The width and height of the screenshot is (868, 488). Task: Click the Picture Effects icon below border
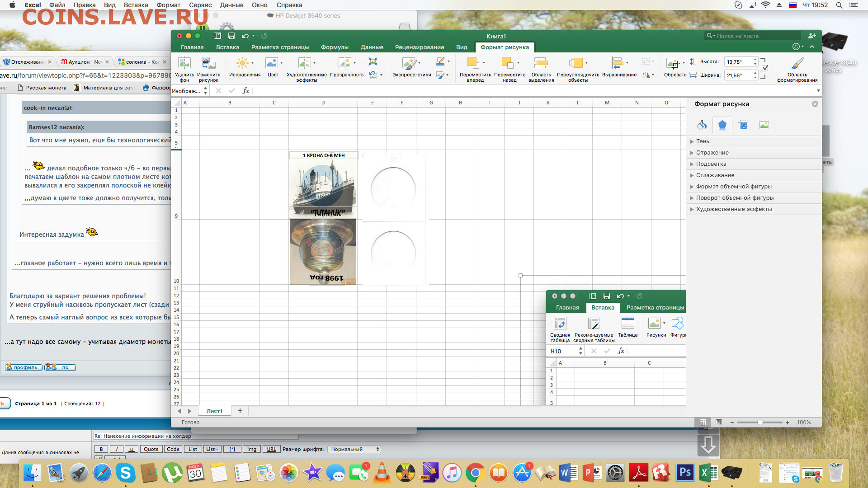coord(440,75)
